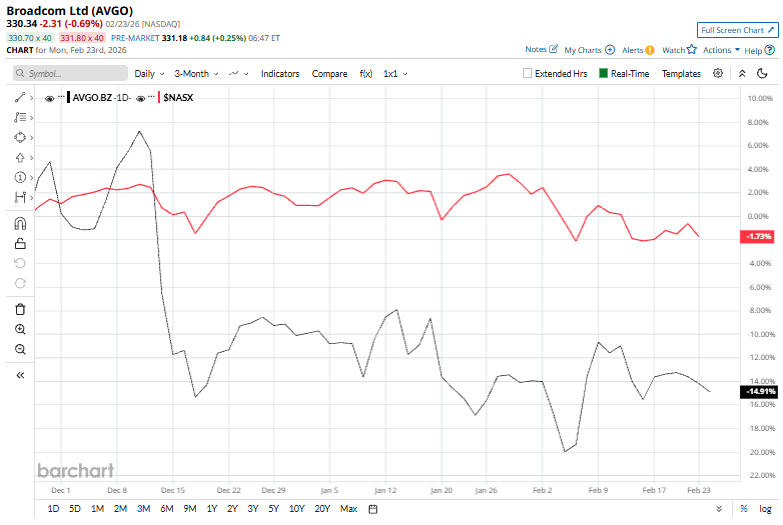Toggle percent scale button

(x=744, y=509)
